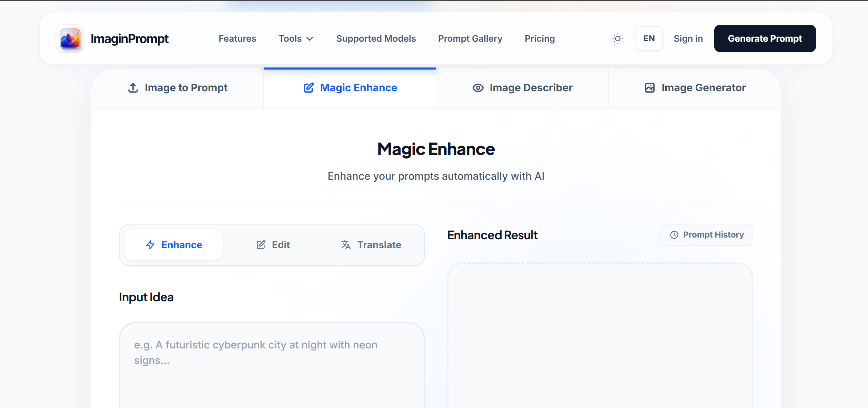Click the lightning bolt Enhance icon
The height and width of the screenshot is (408, 868).
coord(150,245)
